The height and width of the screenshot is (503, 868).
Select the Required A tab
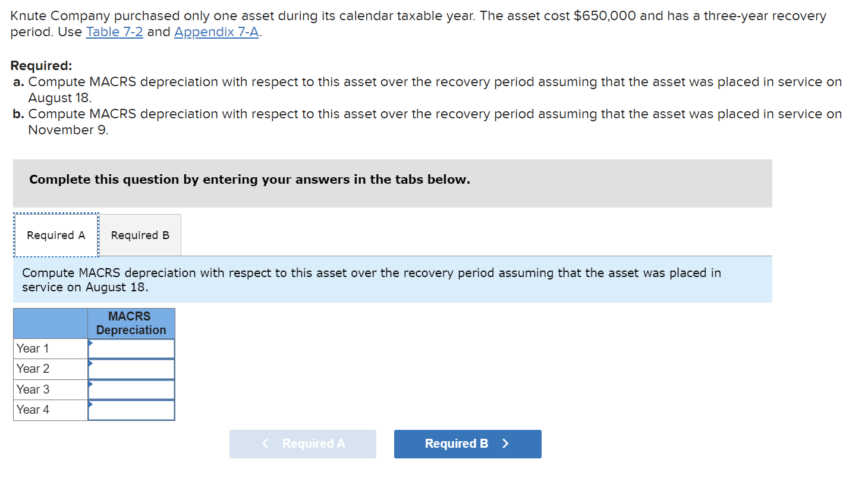pyautogui.click(x=56, y=235)
